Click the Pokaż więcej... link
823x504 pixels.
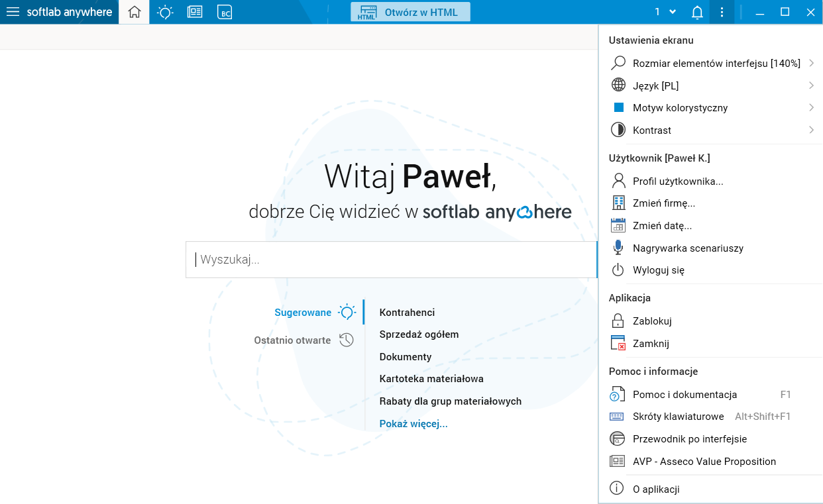[413, 424]
